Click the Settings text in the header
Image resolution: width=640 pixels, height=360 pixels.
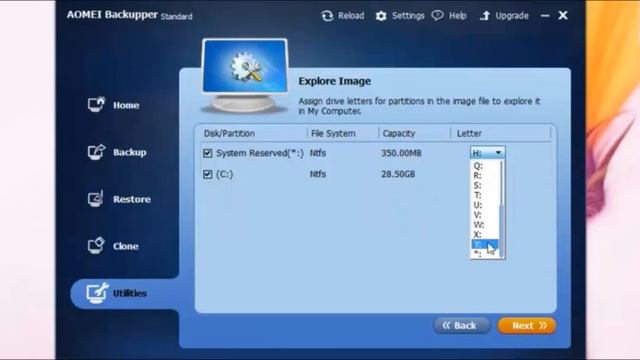[408, 16]
